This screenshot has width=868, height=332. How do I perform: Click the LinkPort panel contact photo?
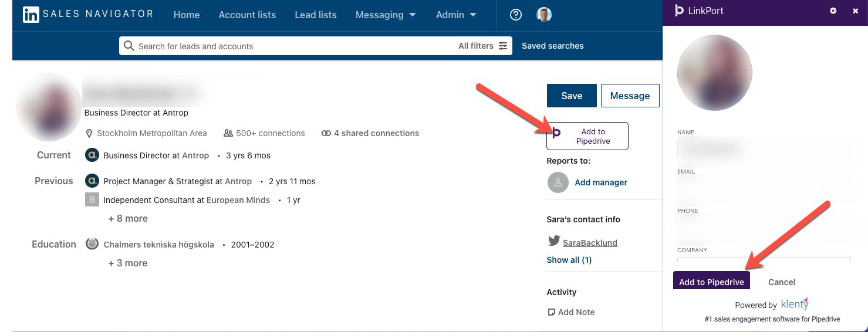tap(714, 73)
